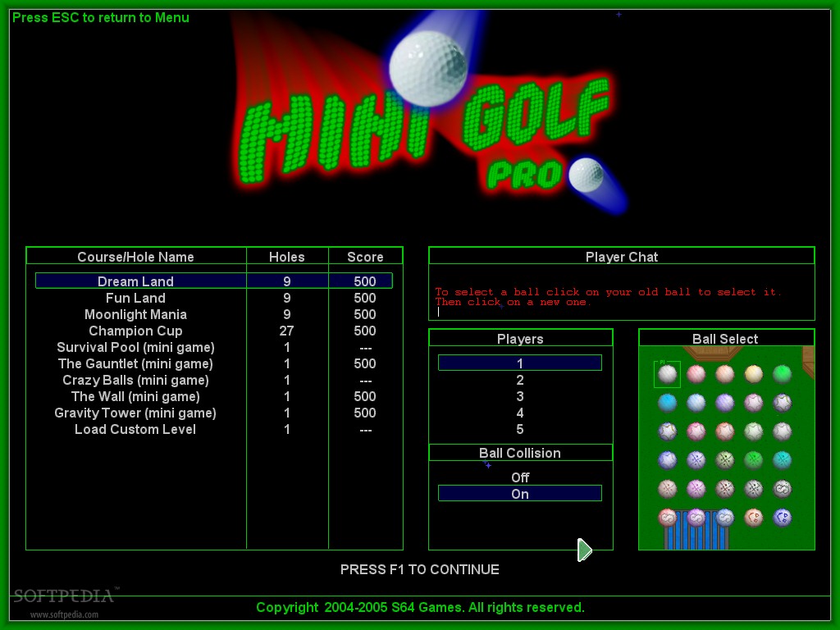
Task: Click the Score column header
Action: (x=365, y=257)
